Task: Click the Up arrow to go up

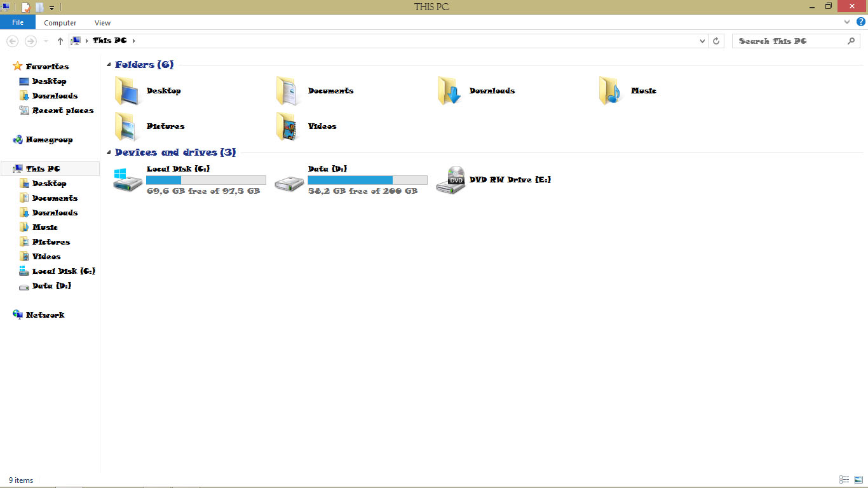Action: pos(60,41)
